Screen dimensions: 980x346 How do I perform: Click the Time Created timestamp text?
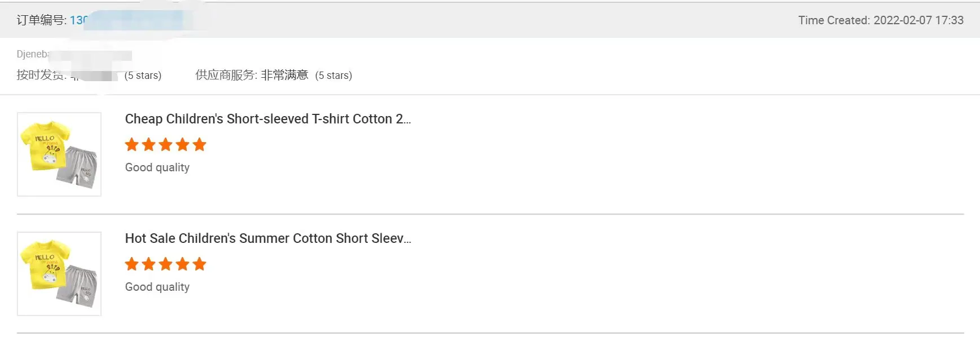(x=880, y=20)
